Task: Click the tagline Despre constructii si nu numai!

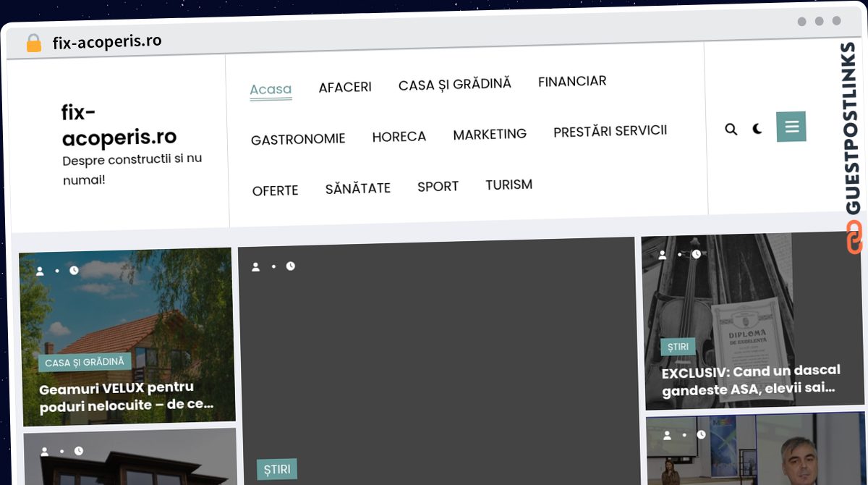Action: click(132, 169)
